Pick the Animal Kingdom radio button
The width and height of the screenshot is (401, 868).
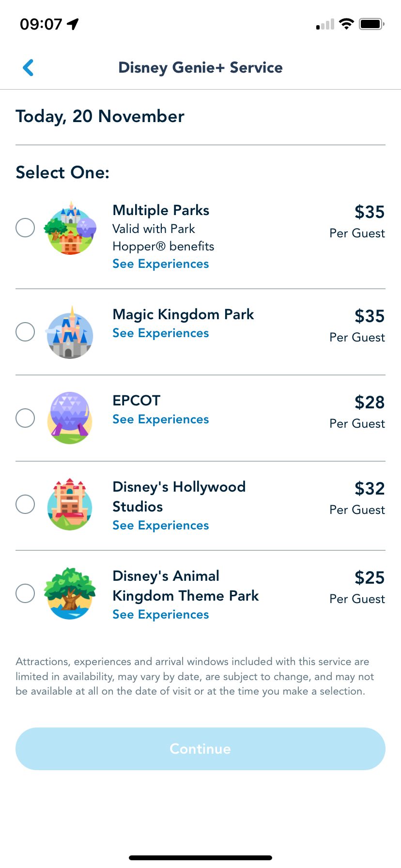click(x=25, y=593)
